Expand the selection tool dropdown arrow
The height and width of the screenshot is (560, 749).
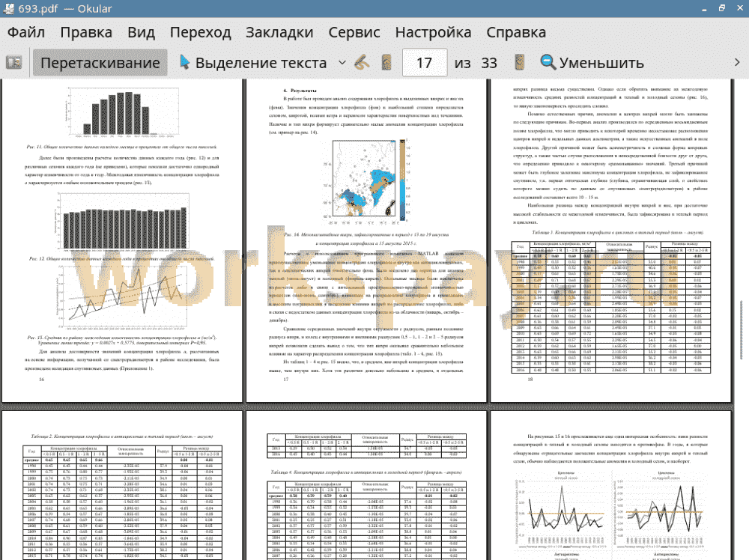click(342, 63)
